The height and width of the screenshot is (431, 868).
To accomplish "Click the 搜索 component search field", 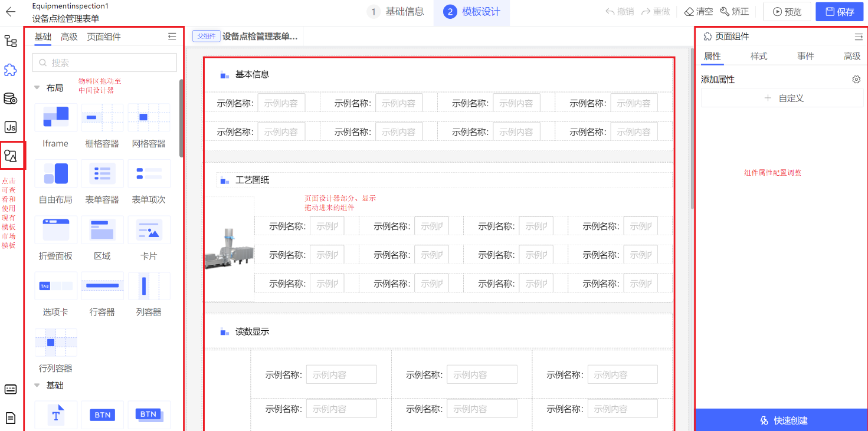I will (104, 62).
